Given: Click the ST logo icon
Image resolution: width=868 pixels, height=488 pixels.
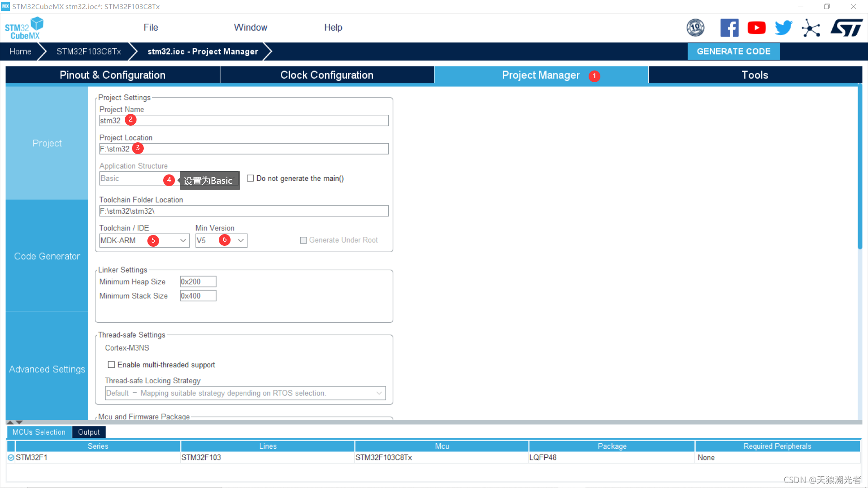Looking at the screenshot, I should 846,28.
